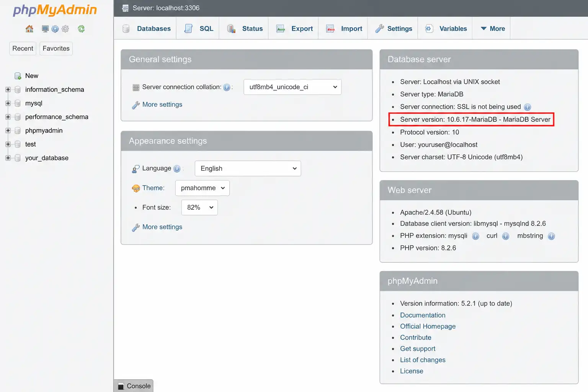Click the Server version 10.6.17-MariaDB text
The width and height of the screenshot is (588, 392).
(475, 119)
